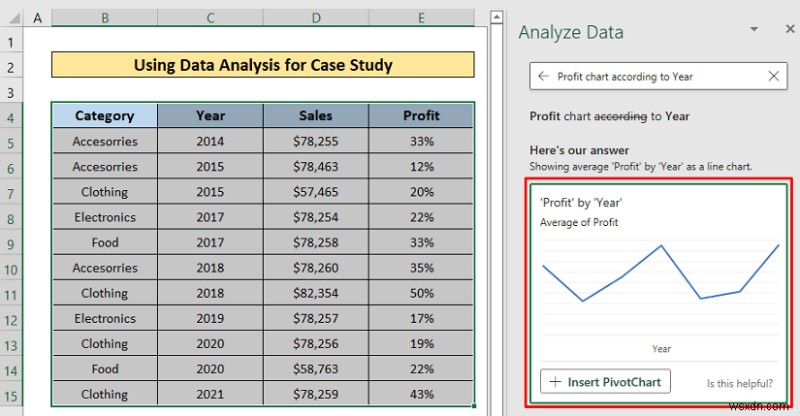Click the back arrow in query box
The image size is (800, 416).
543,76
